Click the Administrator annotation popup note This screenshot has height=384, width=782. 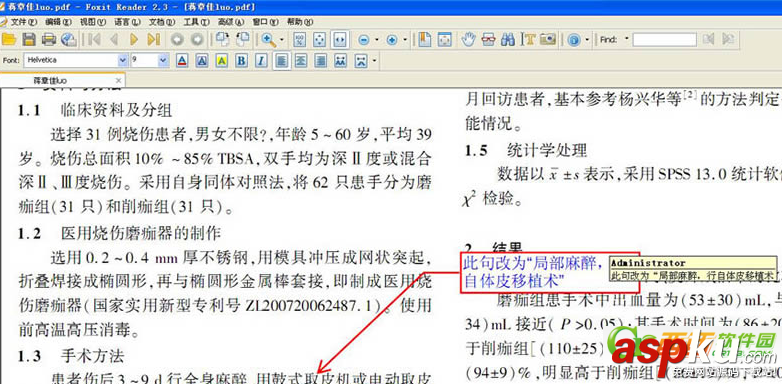[x=693, y=269]
